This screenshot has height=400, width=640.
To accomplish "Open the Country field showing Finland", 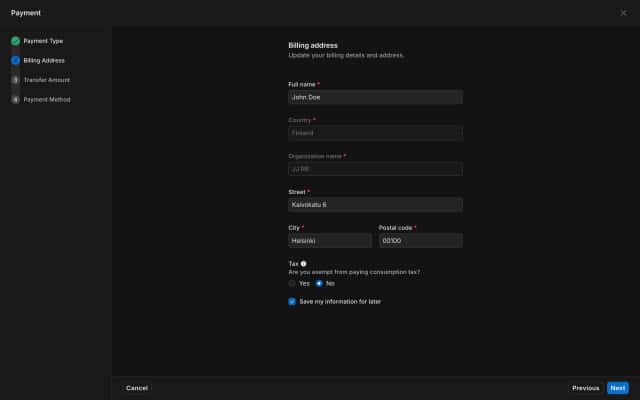I will click(375, 133).
